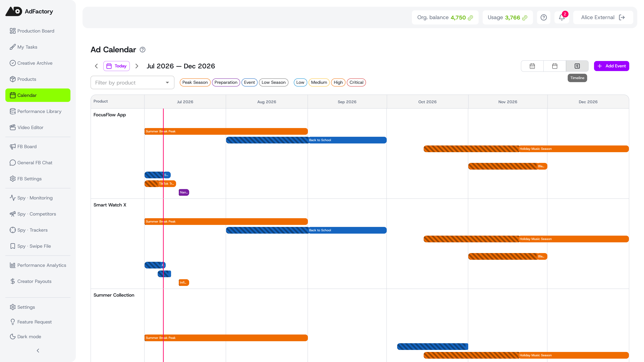Viewport: 644px width, 362px height.
Task: Click the orange Infl... event in Smart Watch X
Action: (184, 283)
